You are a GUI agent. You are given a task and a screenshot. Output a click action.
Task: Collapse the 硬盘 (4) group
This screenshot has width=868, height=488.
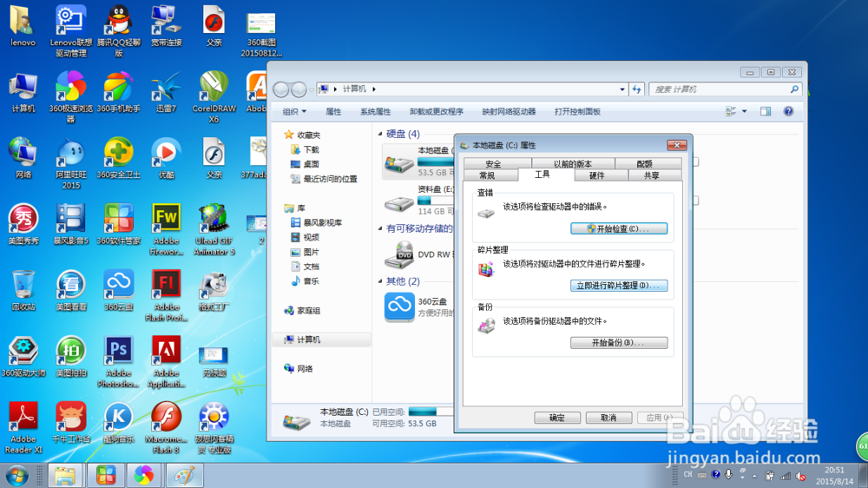(x=380, y=134)
